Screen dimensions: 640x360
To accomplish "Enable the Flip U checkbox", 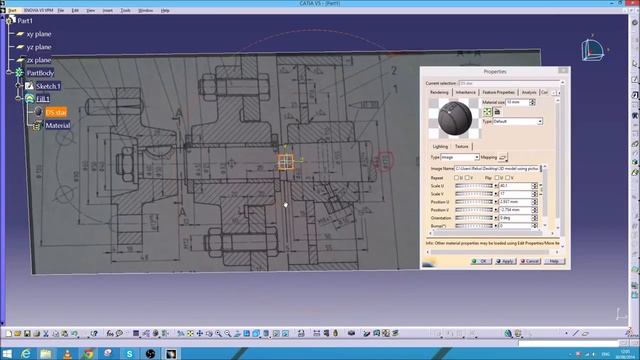I will (497, 178).
